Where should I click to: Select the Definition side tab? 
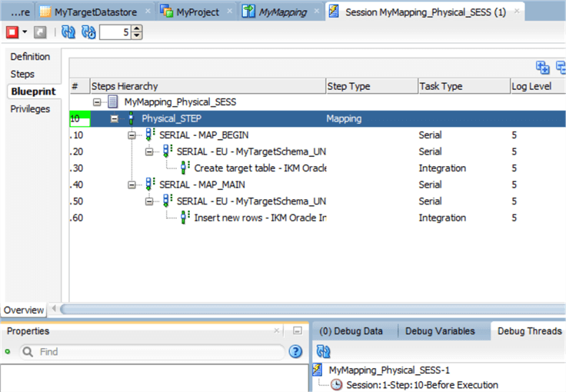(x=31, y=57)
